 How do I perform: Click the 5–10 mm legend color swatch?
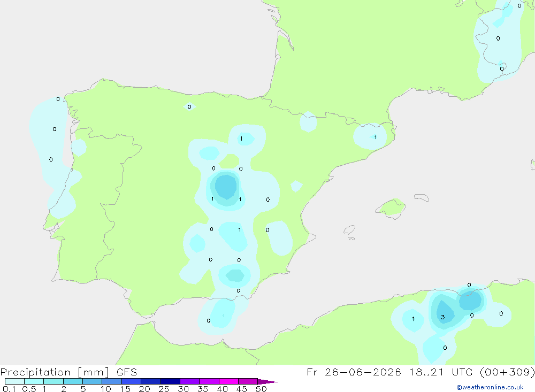(92, 381)
